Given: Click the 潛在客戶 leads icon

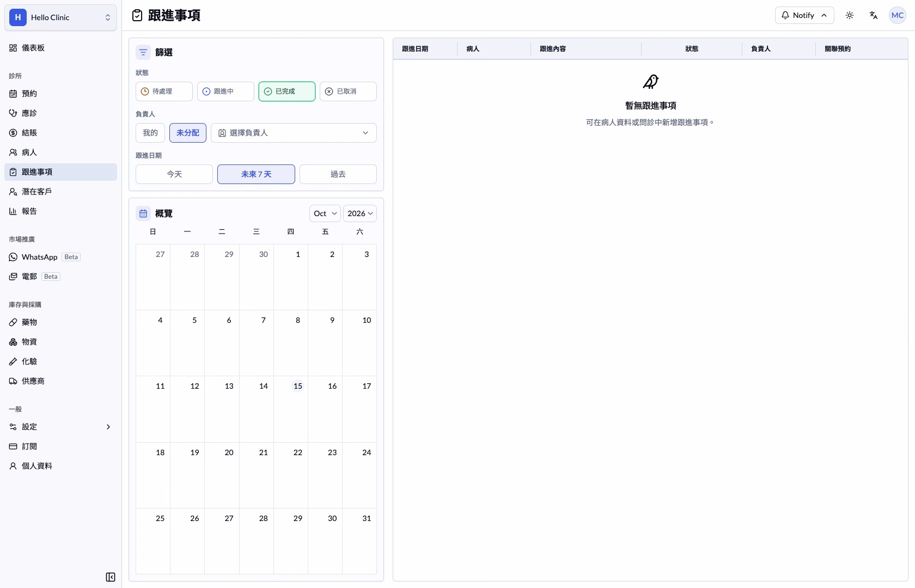Looking at the screenshot, I should pos(13,192).
